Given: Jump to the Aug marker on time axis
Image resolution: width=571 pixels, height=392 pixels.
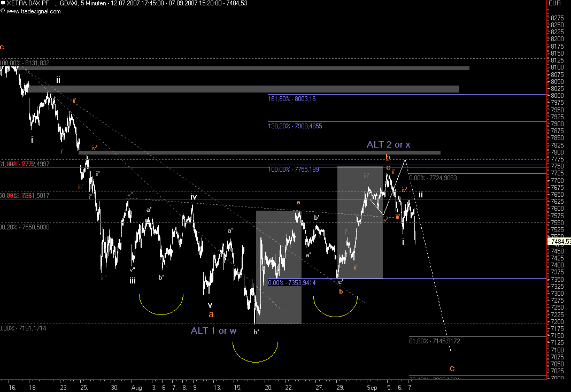Looking at the screenshot, I should [135, 386].
